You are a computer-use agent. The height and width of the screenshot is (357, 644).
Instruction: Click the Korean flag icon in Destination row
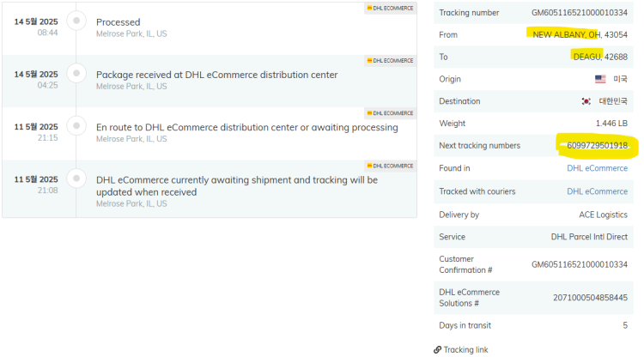586,101
